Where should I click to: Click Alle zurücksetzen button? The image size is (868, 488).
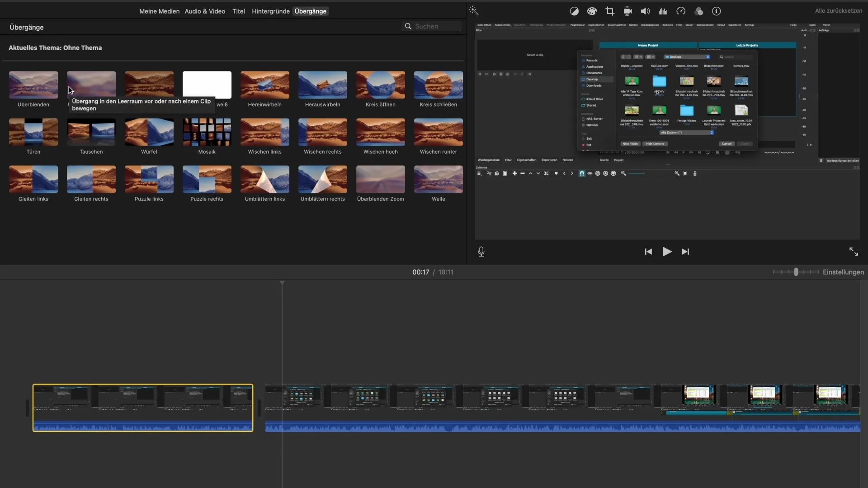838,11
